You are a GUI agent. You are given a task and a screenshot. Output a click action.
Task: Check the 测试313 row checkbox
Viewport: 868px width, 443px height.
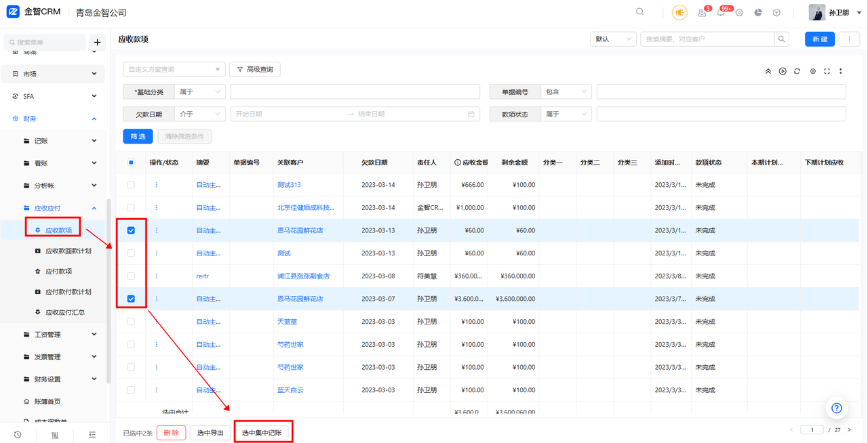(x=131, y=185)
